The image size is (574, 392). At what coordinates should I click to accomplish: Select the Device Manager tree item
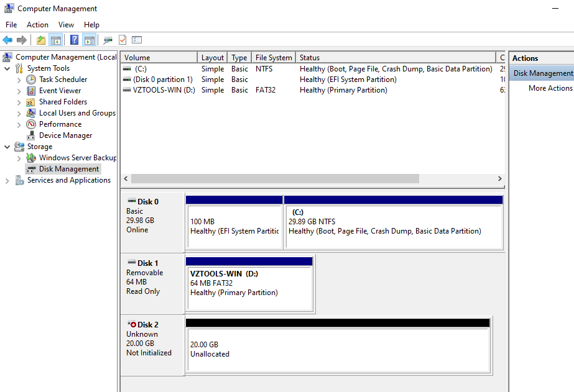tap(65, 135)
